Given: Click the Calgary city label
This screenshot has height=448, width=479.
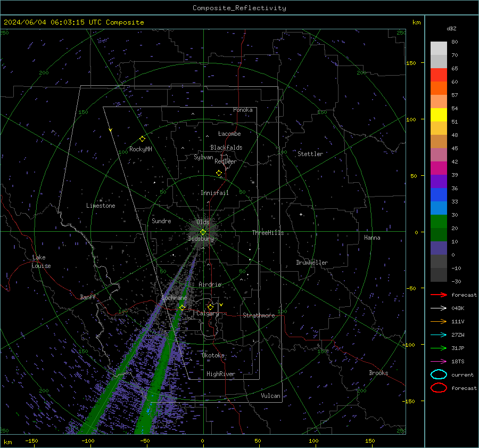Looking at the screenshot, I should (x=208, y=313).
